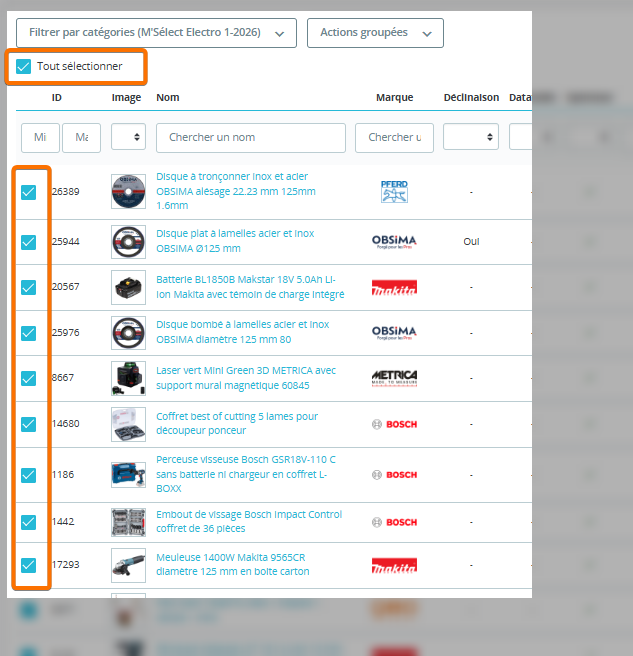Focus the Chercher un nom field
Screen dimensions: 633x656
pyautogui.click(x=251, y=138)
